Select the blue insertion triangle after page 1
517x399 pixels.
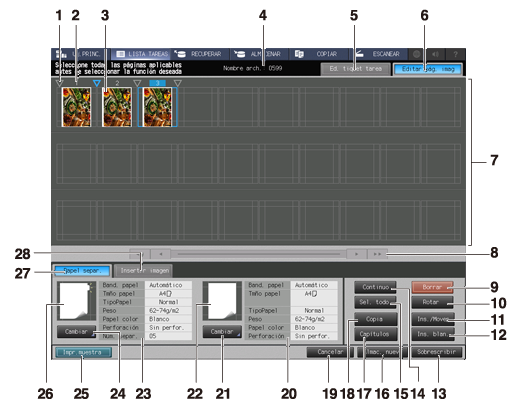pos(97,83)
